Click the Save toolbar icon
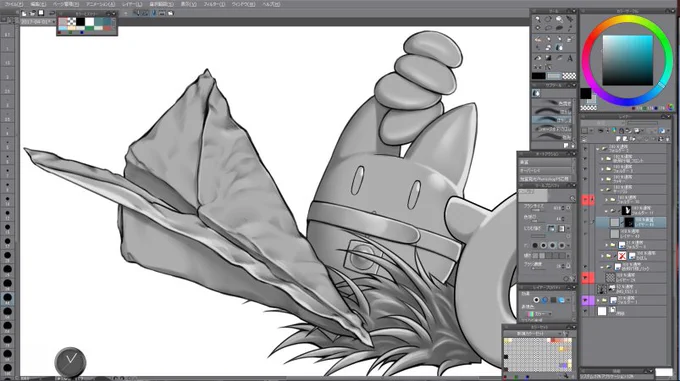 [x=41, y=13]
